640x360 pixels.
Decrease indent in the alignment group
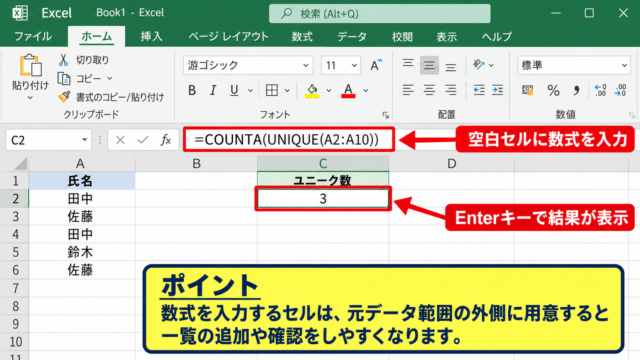click(x=479, y=90)
